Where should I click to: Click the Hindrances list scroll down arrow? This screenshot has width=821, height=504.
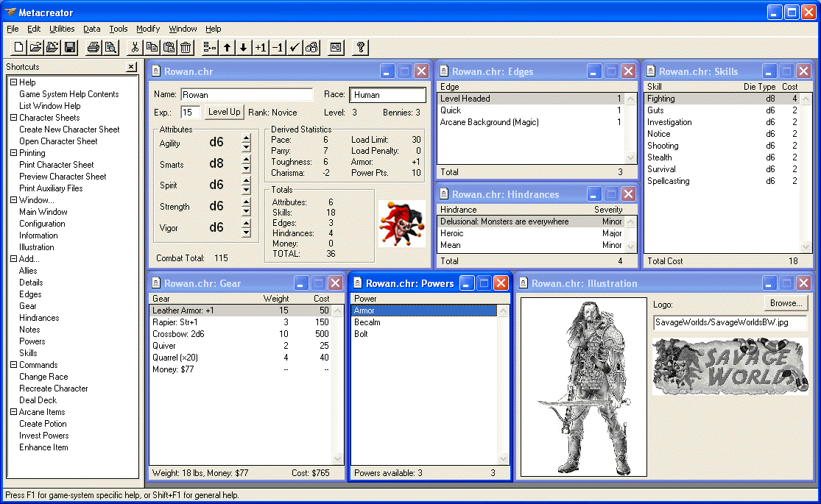[631, 246]
